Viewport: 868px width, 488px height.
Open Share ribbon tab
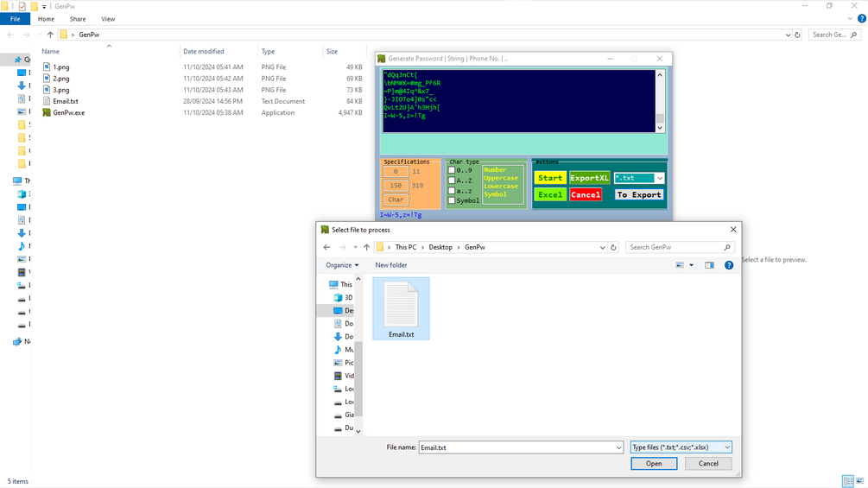[78, 19]
